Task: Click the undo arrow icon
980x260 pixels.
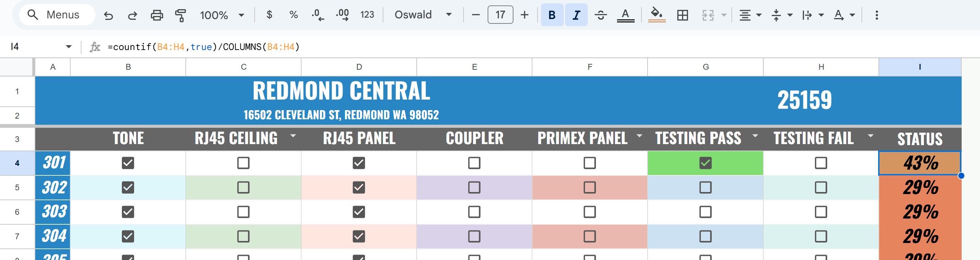Action: pos(108,15)
